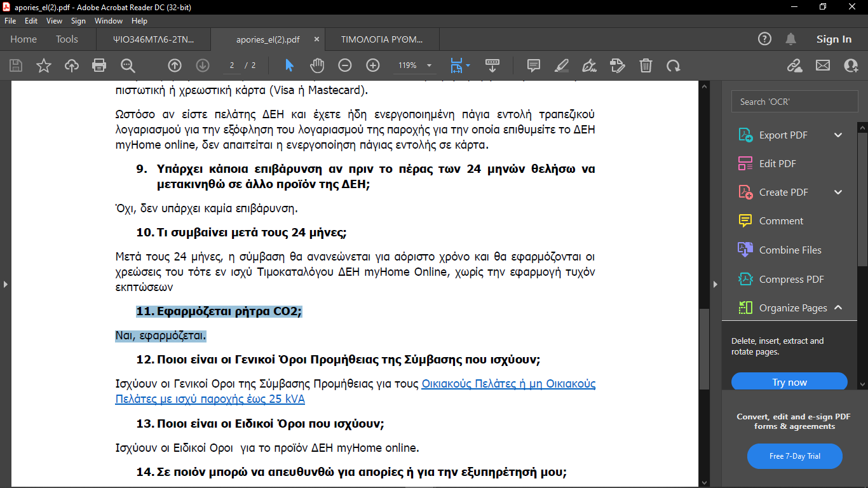This screenshot has width=868, height=488.
Task: Start the Free 7-Day Trial
Action: click(x=794, y=456)
